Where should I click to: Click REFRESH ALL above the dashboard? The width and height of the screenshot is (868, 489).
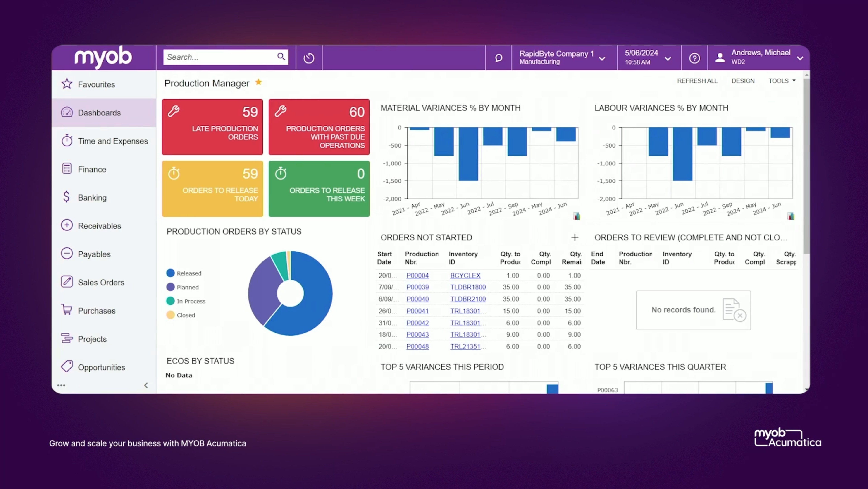pyautogui.click(x=697, y=81)
